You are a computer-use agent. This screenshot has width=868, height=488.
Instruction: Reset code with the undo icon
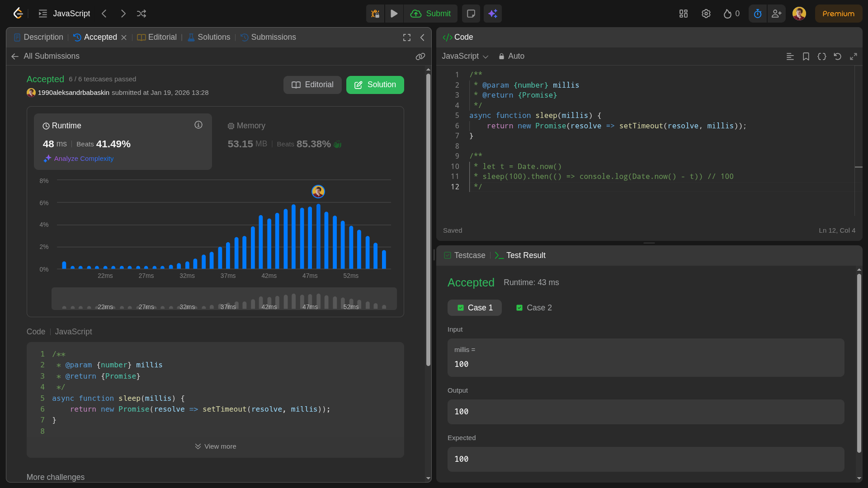click(837, 56)
